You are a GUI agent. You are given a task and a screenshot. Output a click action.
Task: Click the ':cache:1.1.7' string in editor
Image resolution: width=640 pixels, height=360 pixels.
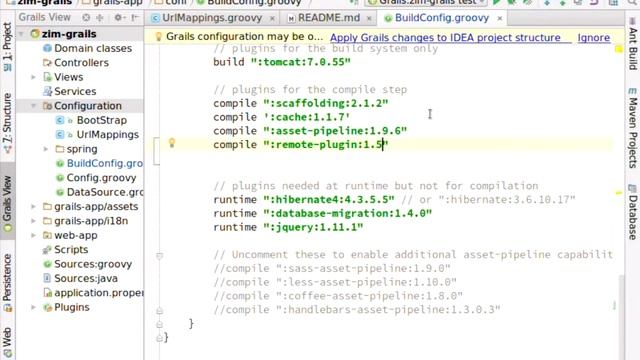[x=307, y=117]
